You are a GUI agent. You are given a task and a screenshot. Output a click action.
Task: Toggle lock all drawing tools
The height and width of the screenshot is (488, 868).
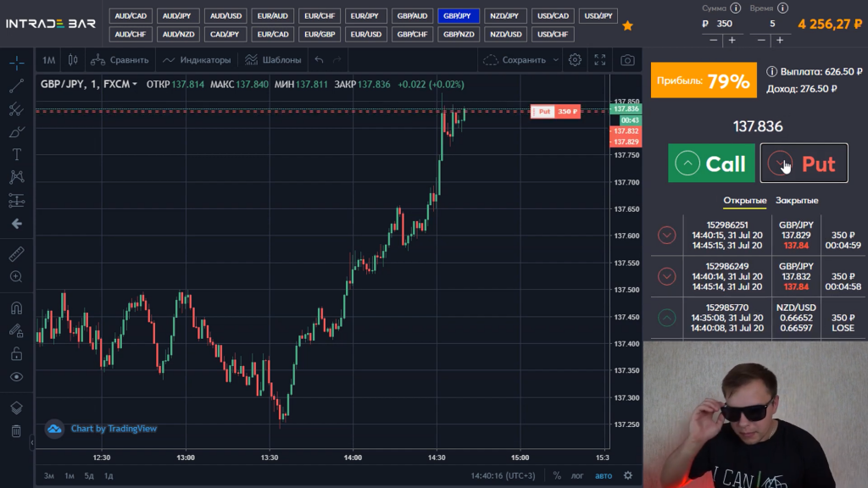[x=16, y=353]
